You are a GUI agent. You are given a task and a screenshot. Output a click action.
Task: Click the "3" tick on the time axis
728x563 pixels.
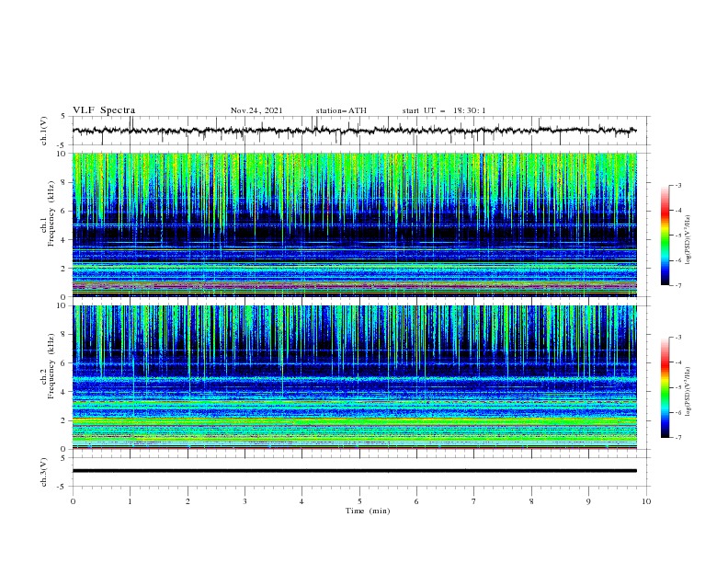(x=245, y=501)
